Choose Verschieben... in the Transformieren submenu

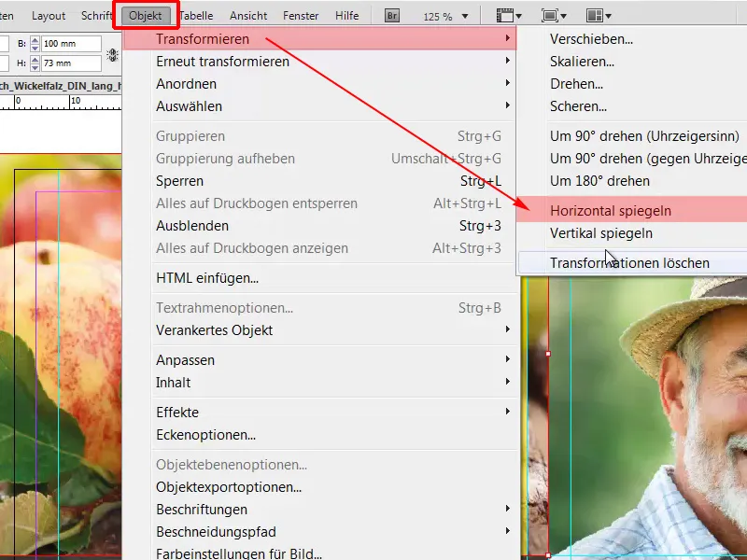pyautogui.click(x=632, y=39)
